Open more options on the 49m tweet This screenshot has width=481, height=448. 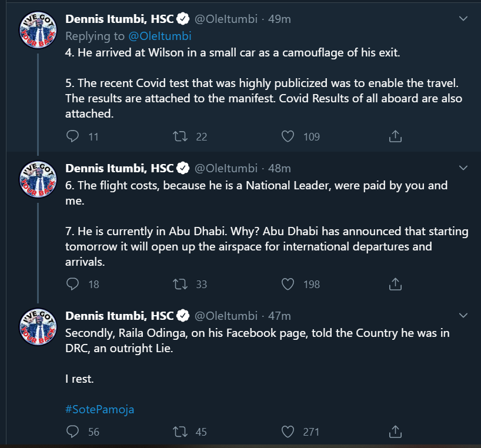coord(463,19)
